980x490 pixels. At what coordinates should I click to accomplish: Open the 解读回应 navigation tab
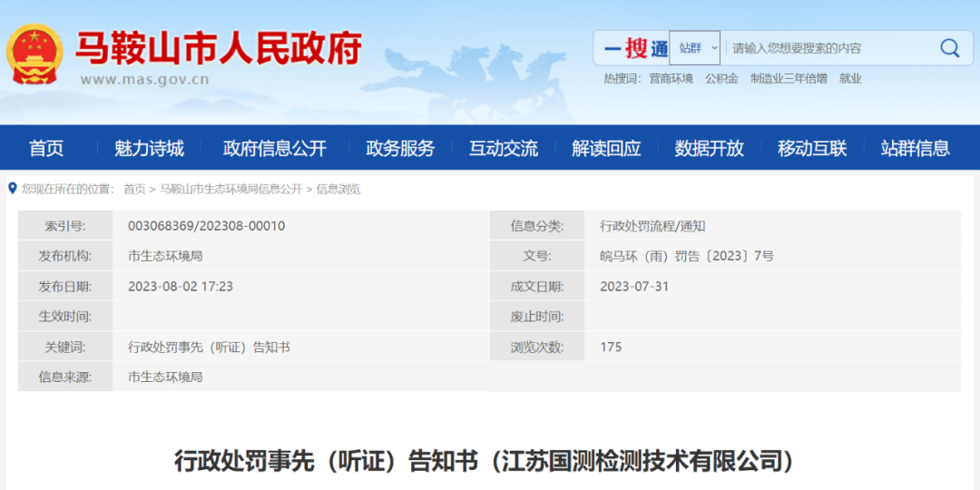[x=606, y=148]
